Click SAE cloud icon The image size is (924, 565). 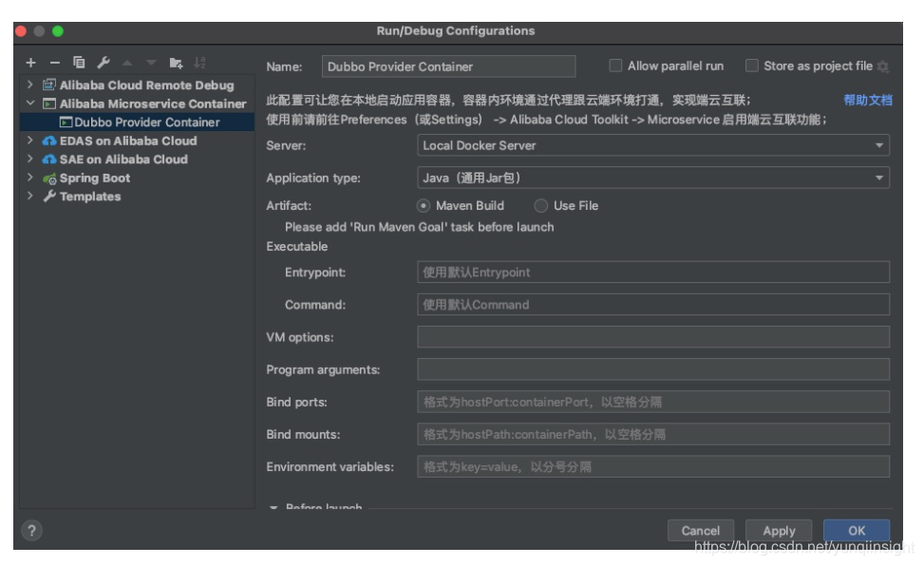(49, 160)
